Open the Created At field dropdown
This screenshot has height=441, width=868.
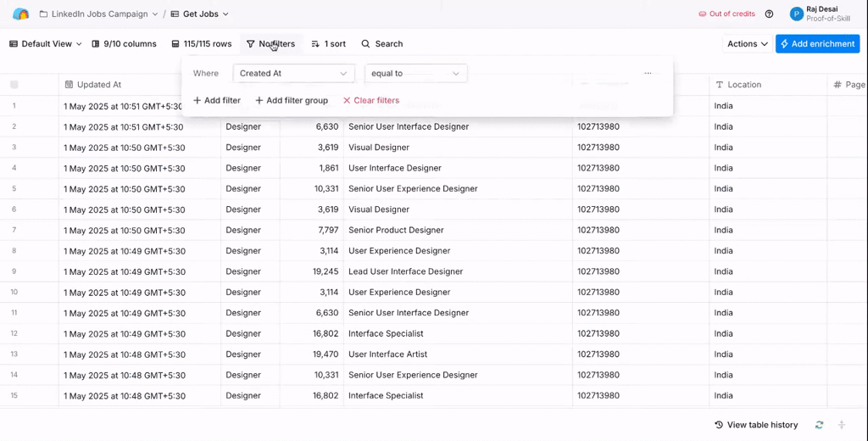[x=293, y=74]
